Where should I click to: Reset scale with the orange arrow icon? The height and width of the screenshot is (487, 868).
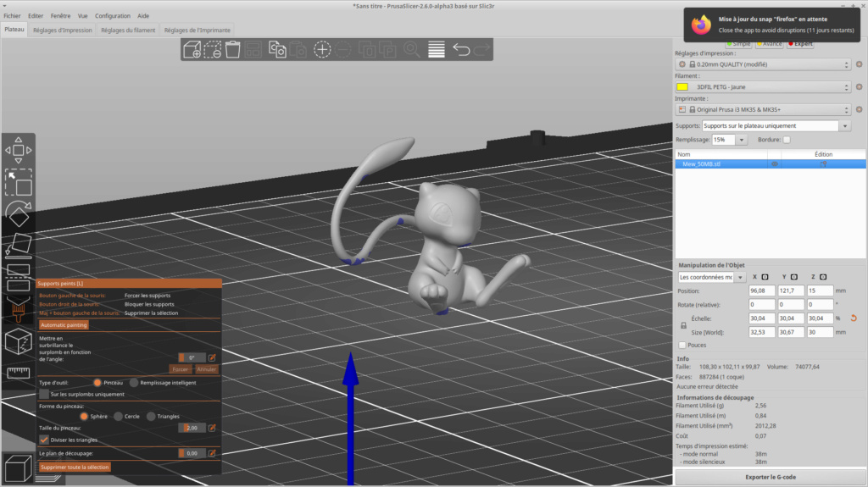click(x=854, y=318)
